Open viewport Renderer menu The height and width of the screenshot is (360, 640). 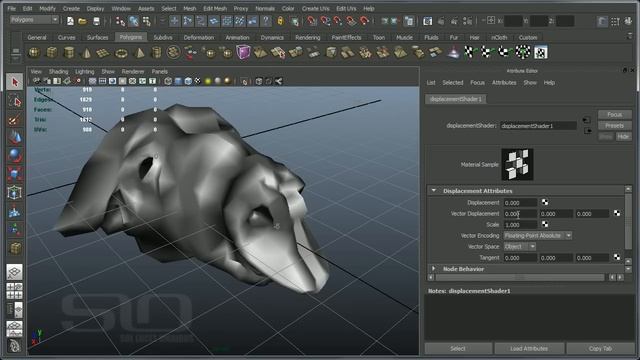click(x=133, y=71)
